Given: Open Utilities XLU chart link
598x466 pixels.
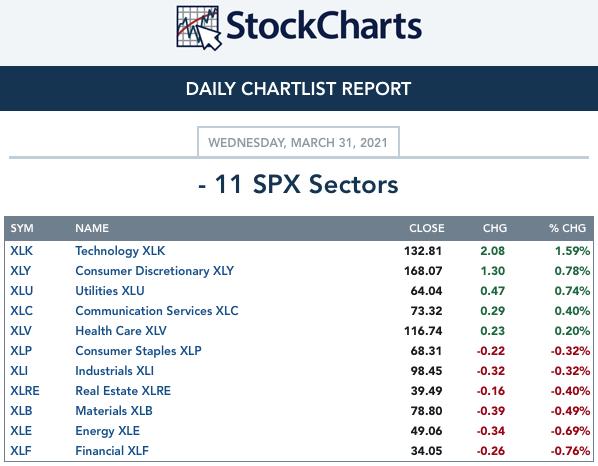Looking at the screenshot, I should tap(110, 291).
